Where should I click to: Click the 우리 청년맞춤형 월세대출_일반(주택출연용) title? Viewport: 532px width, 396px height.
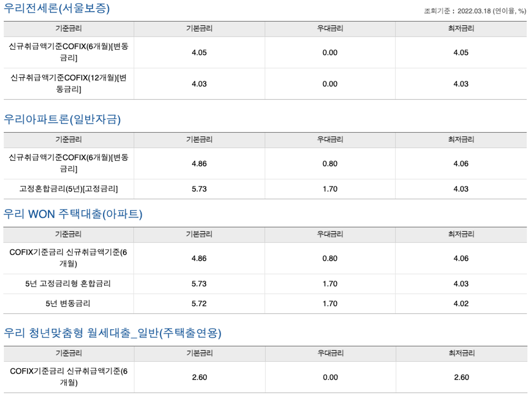point(113,333)
